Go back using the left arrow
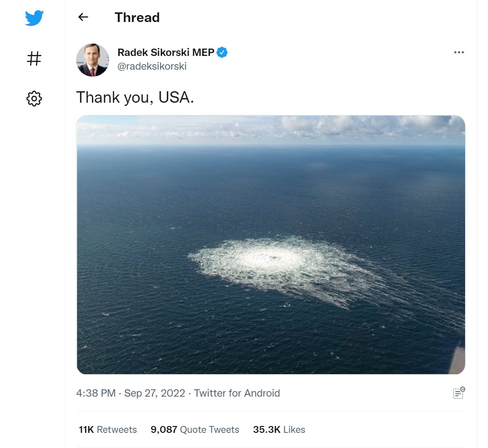Screen dimensions: 488x448 (x=83, y=17)
